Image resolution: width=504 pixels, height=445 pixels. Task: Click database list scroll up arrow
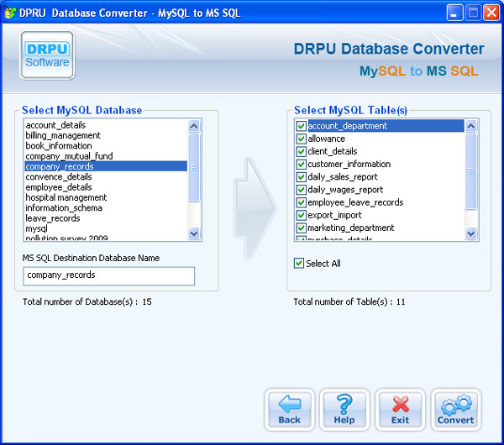[x=194, y=126]
